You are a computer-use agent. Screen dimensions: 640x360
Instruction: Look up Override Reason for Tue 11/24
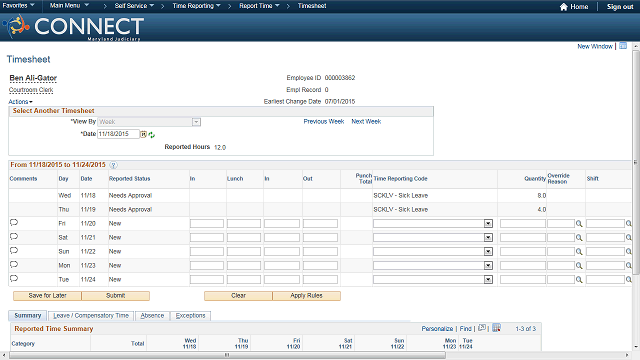click(x=579, y=280)
